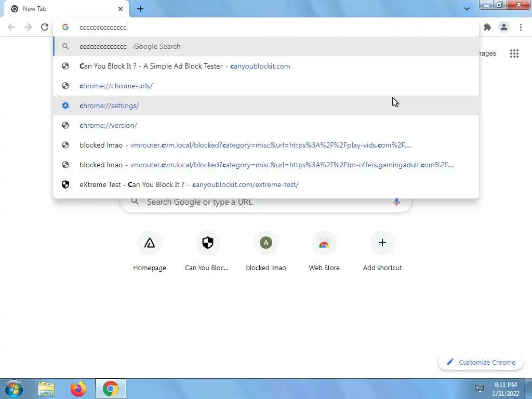Viewport: 532px width, 399px height.
Task: Open Windows Explorer from the taskbar
Action: coord(46,389)
